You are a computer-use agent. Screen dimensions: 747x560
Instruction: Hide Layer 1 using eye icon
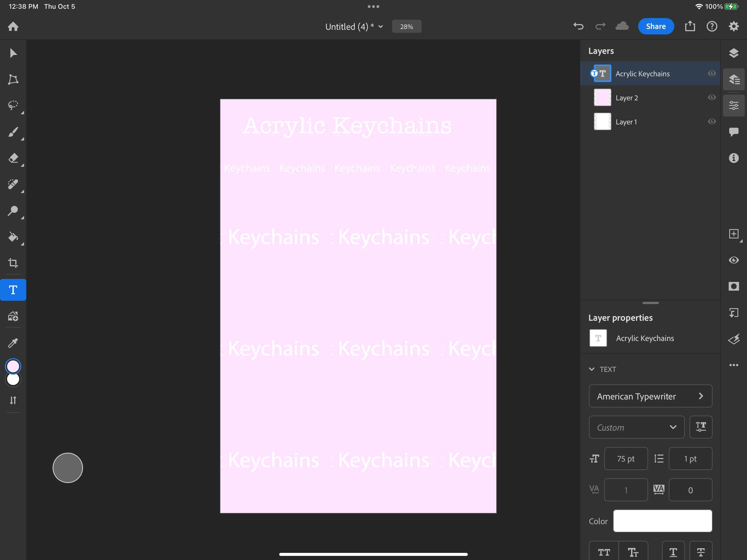click(x=711, y=122)
